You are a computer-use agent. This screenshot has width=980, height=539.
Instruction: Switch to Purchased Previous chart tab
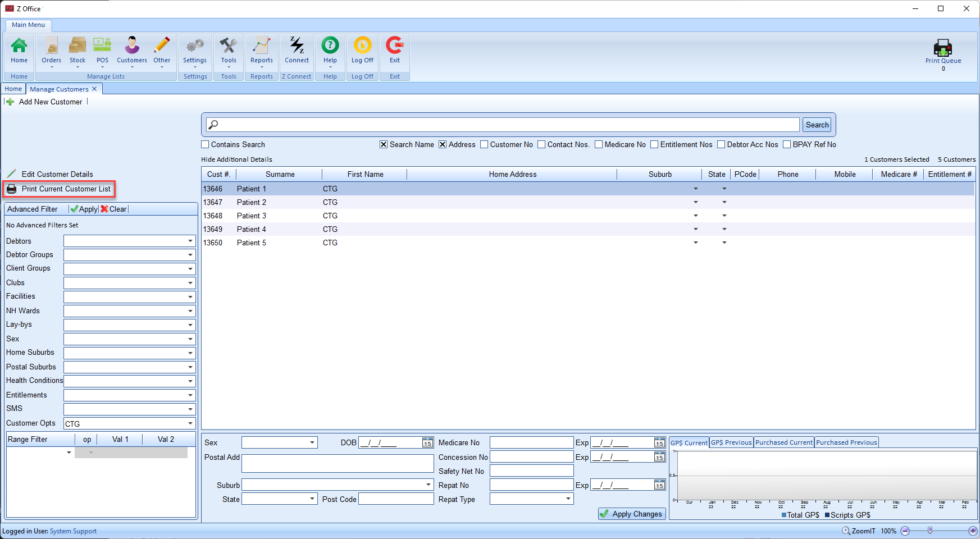coord(846,442)
